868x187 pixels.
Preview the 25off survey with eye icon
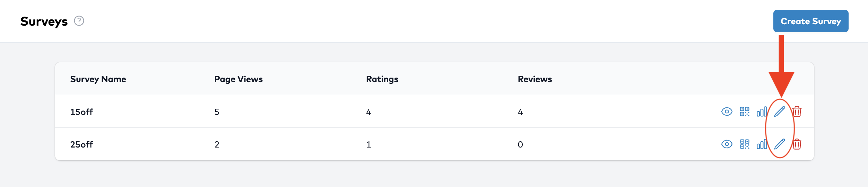click(x=727, y=144)
